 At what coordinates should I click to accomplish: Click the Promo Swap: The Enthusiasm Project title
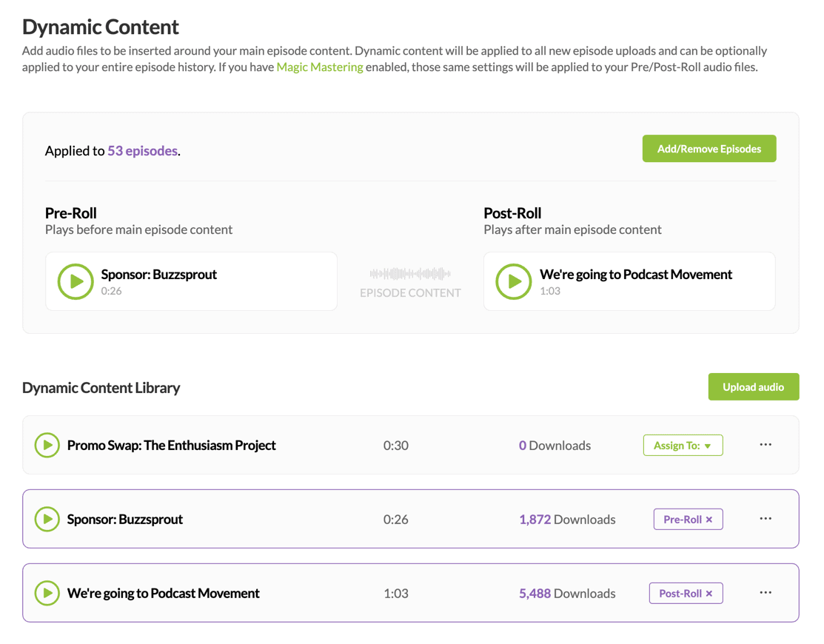coord(171,446)
